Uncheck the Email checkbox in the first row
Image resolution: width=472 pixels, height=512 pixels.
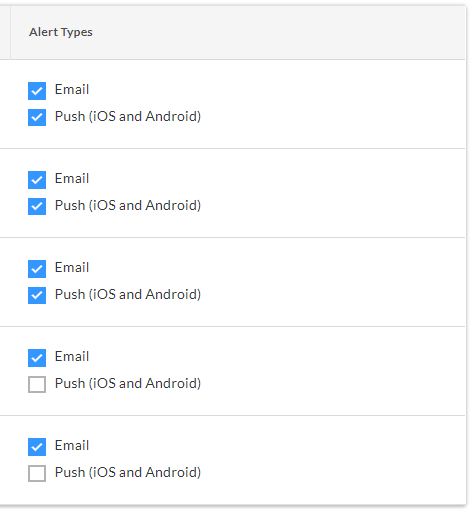pos(37,91)
